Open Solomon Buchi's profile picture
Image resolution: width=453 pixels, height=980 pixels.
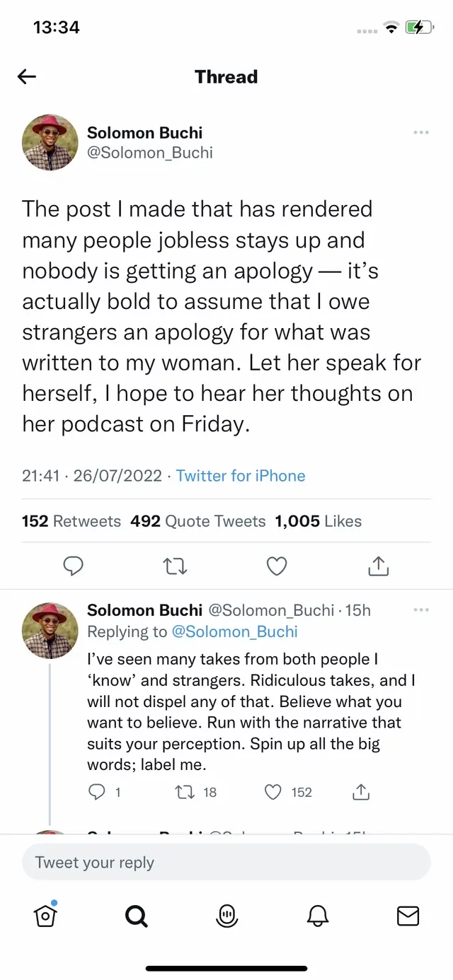pyautogui.click(x=50, y=142)
